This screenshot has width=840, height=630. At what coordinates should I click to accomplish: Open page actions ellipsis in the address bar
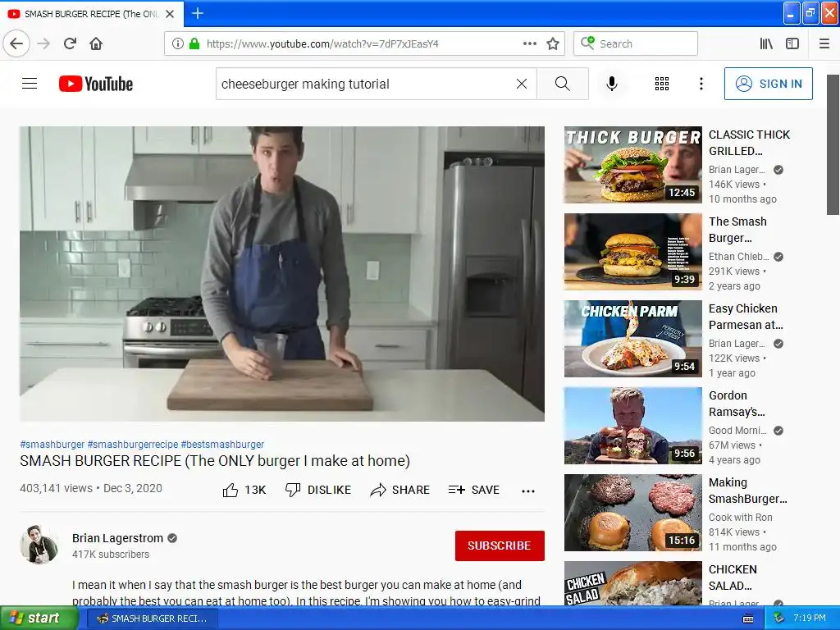tap(530, 43)
